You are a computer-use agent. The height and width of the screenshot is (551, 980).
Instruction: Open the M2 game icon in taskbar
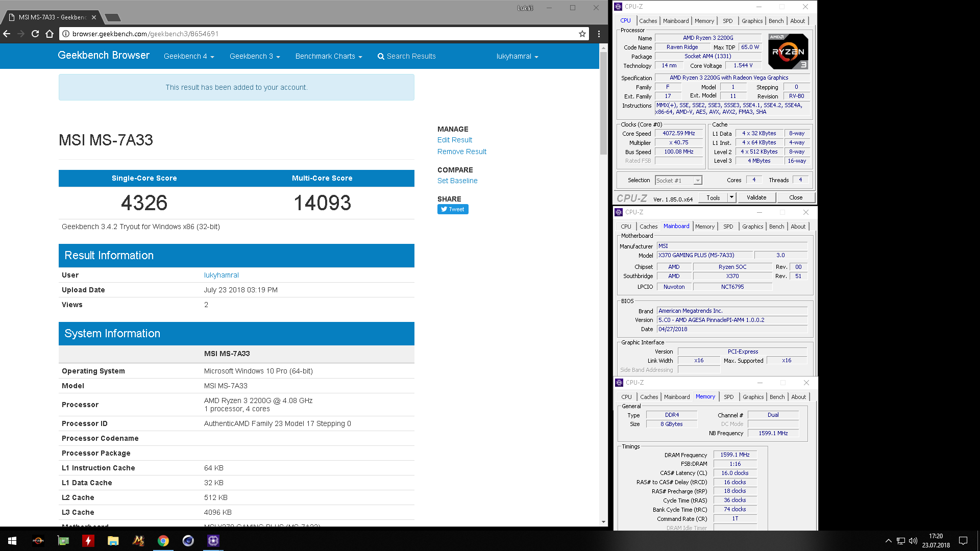click(138, 541)
